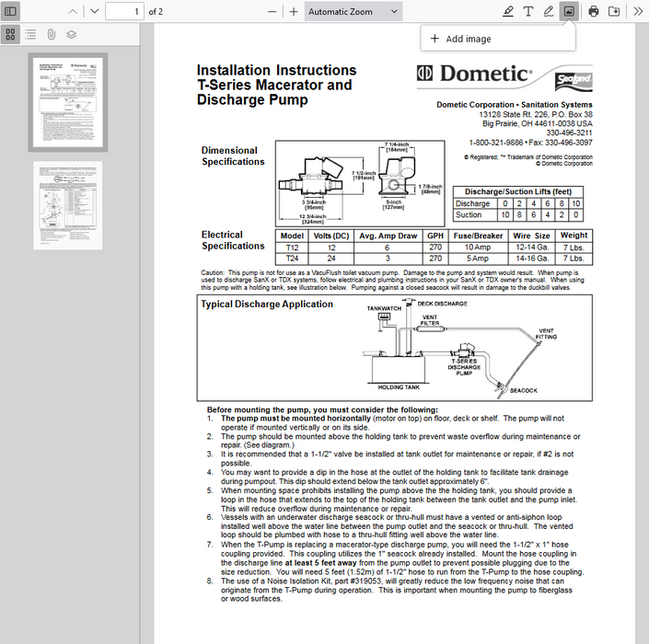This screenshot has height=644, width=649.
Task: Show document outline in sidebar
Action: click(x=30, y=34)
